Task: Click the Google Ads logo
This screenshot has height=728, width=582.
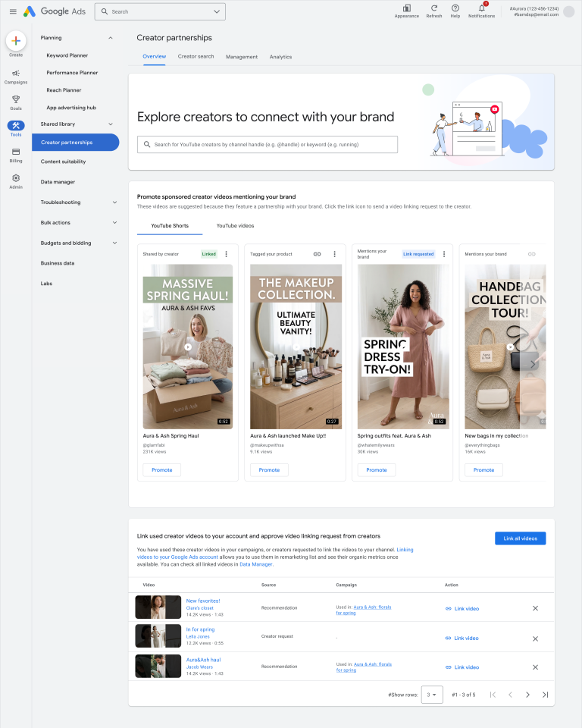Action: pos(55,11)
